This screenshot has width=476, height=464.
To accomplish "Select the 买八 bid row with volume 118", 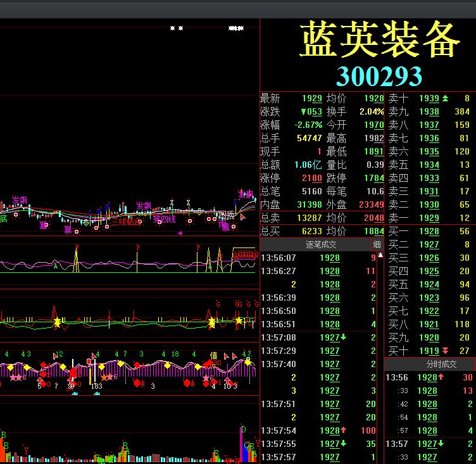I will pos(430,324).
